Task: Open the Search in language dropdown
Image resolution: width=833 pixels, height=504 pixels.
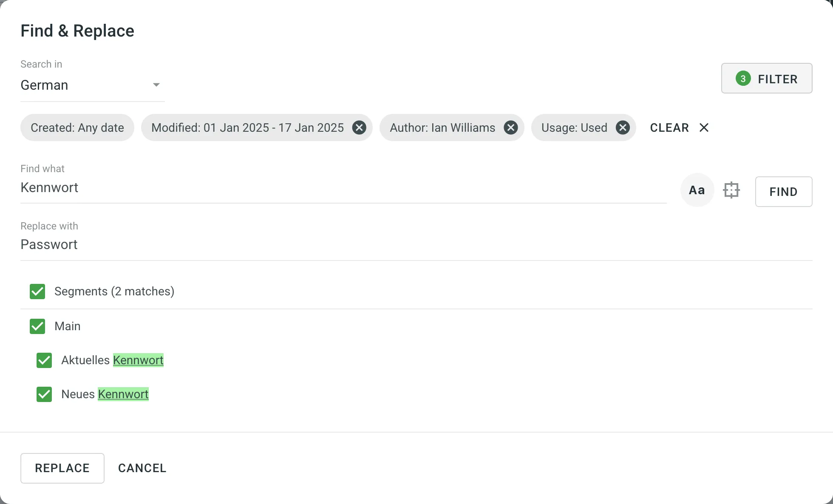Action: (x=92, y=85)
